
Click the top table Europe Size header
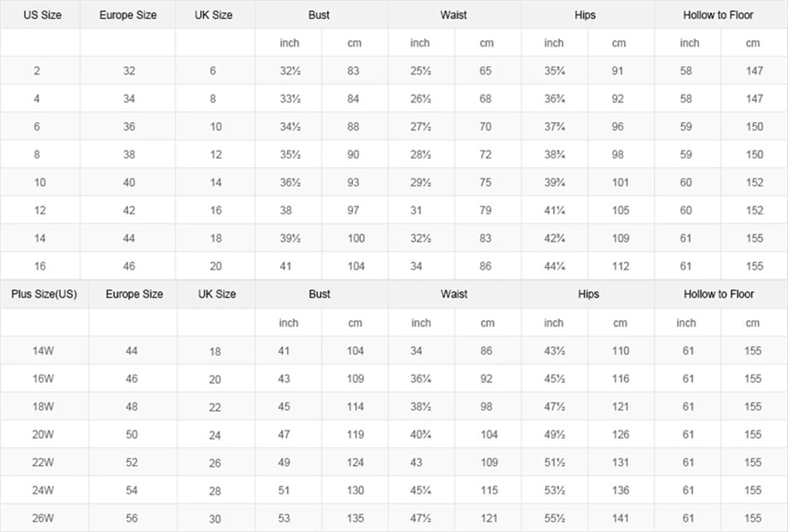point(128,15)
